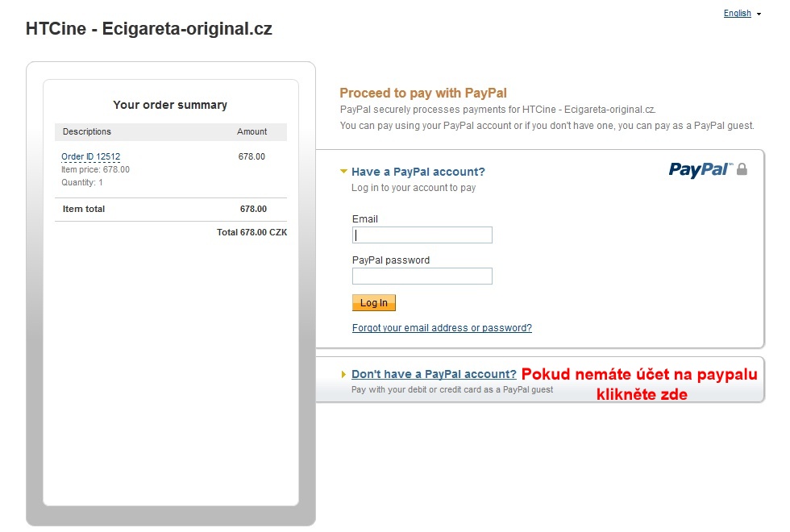
Task: Click the Total 678.00 CZK text
Action: coord(252,232)
